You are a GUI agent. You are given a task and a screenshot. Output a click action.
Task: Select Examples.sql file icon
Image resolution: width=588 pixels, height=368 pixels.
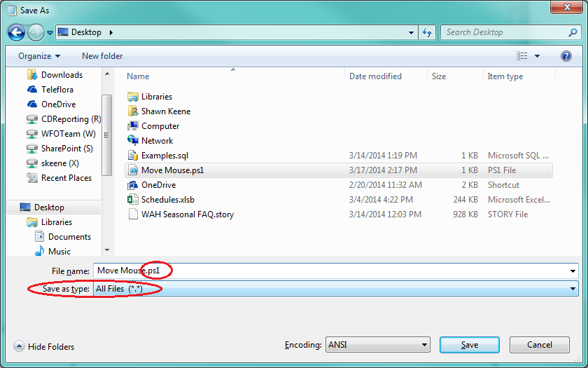pyautogui.click(x=133, y=155)
